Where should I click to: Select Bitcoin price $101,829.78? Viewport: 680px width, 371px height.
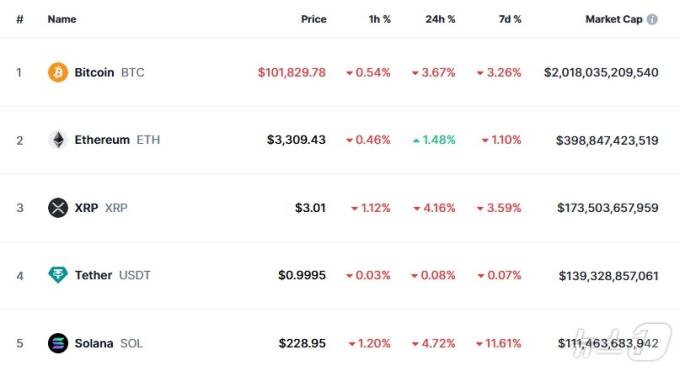(x=291, y=72)
